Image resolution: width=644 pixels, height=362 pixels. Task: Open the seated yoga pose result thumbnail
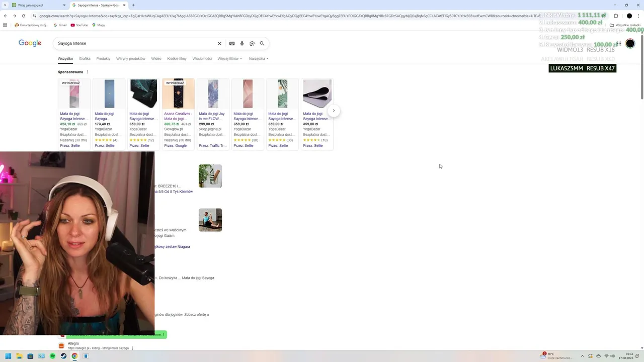click(x=210, y=220)
